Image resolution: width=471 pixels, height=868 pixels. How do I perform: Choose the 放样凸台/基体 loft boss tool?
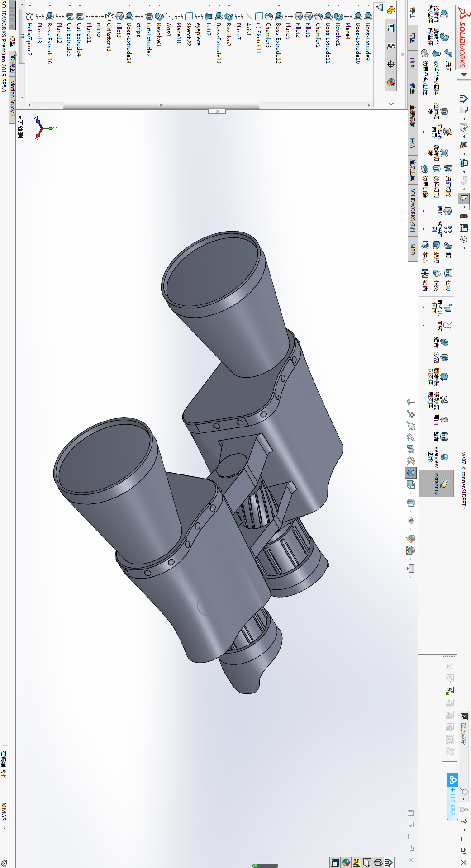pos(436,72)
